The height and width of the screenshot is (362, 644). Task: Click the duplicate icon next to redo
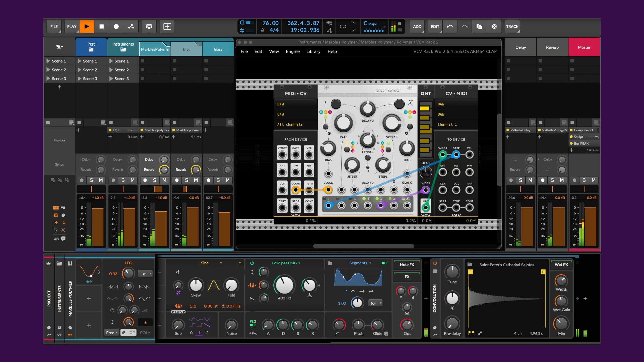click(479, 26)
